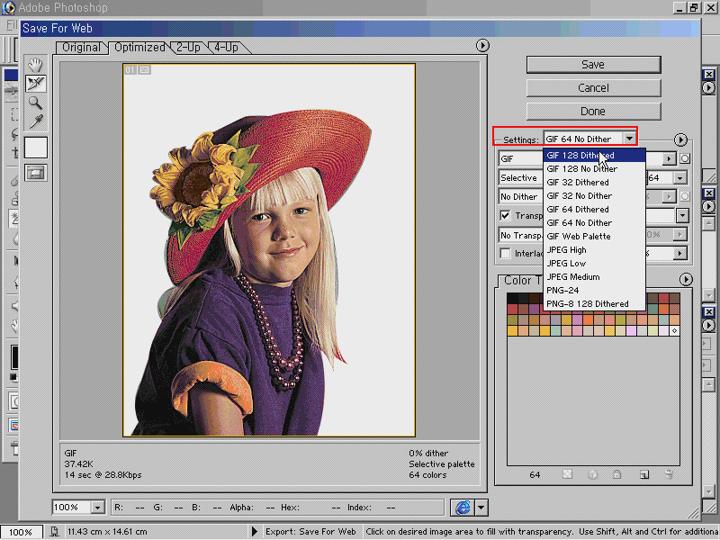Click the zoom percentage field in Photoshop status bar
This screenshot has height=540, width=720.
[21, 532]
